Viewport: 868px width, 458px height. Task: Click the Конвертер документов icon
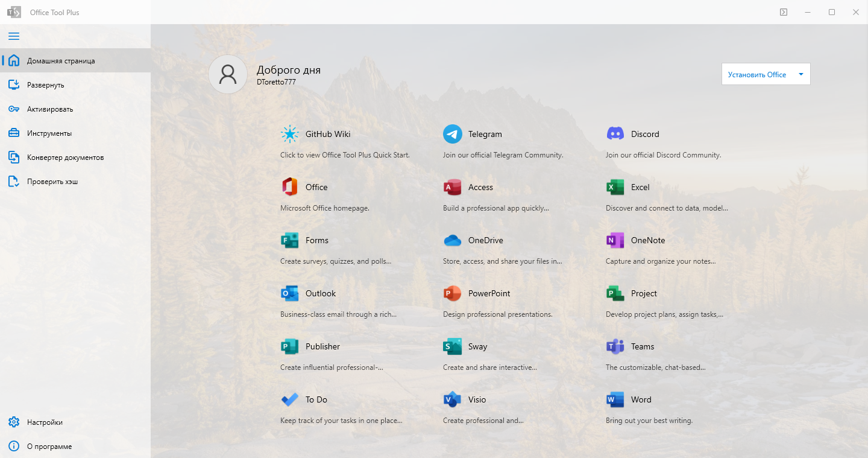[13, 157]
